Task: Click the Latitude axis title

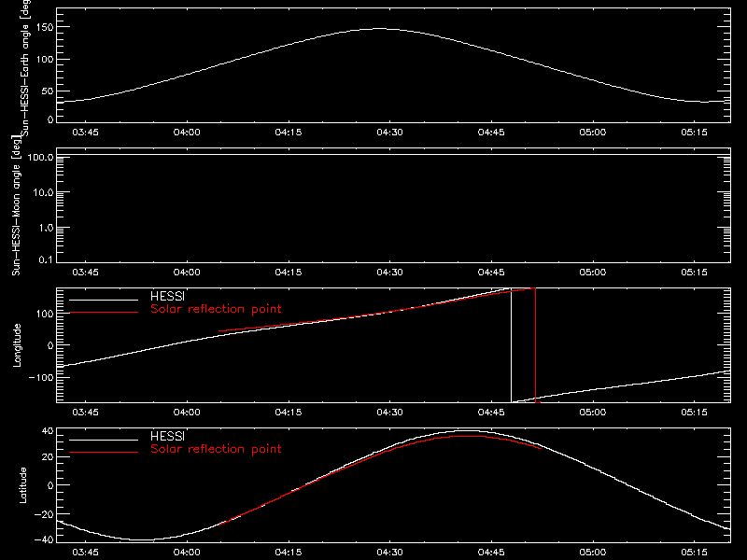Action: click(22, 485)
